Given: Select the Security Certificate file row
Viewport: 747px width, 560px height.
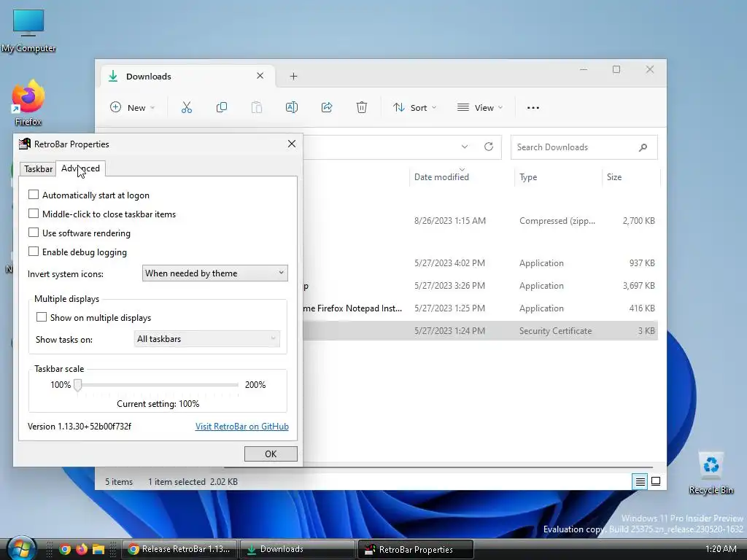Looking at the screenshot, I should click(480, 330).
